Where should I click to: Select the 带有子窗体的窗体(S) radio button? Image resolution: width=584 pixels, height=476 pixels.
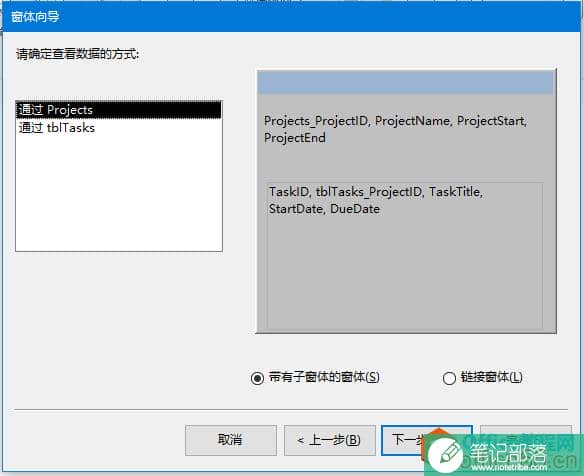(257, 378)
